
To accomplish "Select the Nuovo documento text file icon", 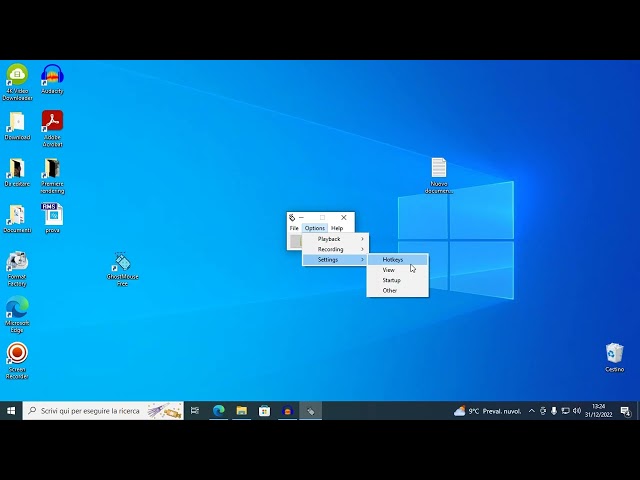I will (439, 176).
